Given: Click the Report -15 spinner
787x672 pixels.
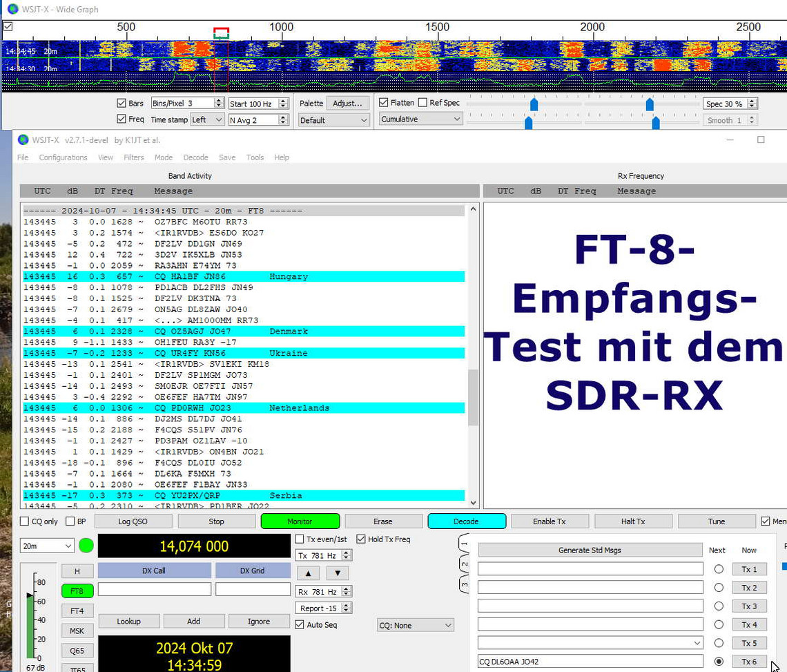Looking at the screenshot, I should pyautogui.click(x=324, y=608).
